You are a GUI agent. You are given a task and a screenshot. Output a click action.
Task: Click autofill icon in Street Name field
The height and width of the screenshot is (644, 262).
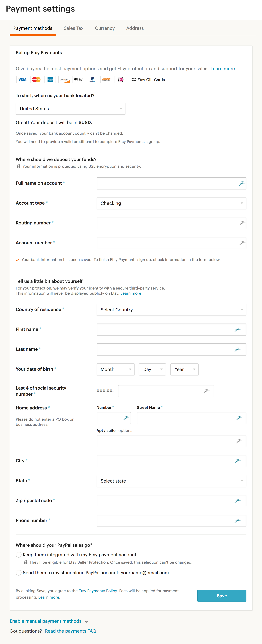(x=239, y=418)
